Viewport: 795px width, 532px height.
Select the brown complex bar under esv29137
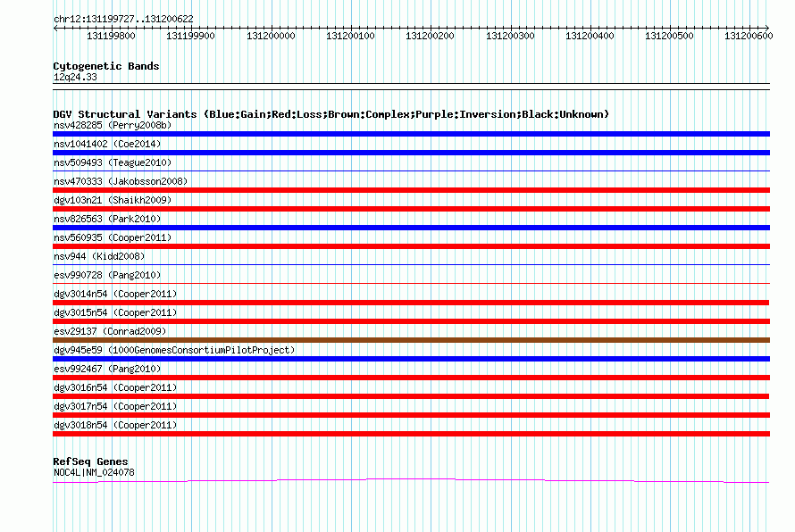coord(411,340)
